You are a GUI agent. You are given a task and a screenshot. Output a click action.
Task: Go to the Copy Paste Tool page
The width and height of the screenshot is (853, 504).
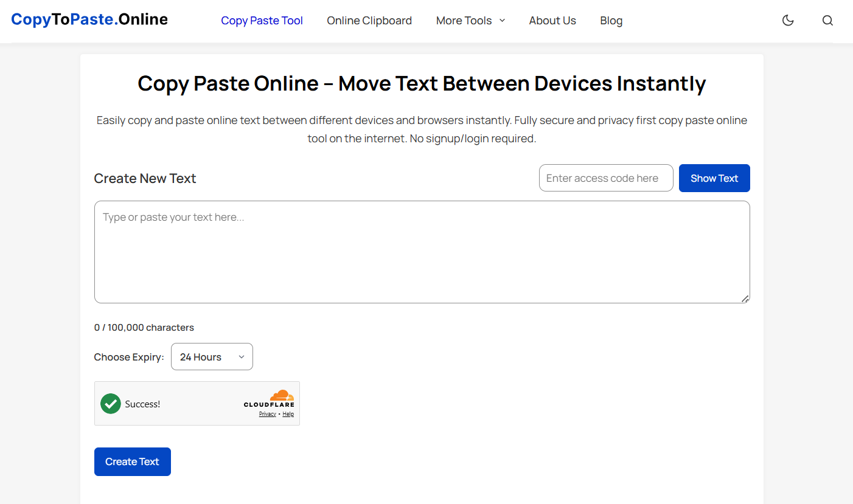click(x=262, y=21)
